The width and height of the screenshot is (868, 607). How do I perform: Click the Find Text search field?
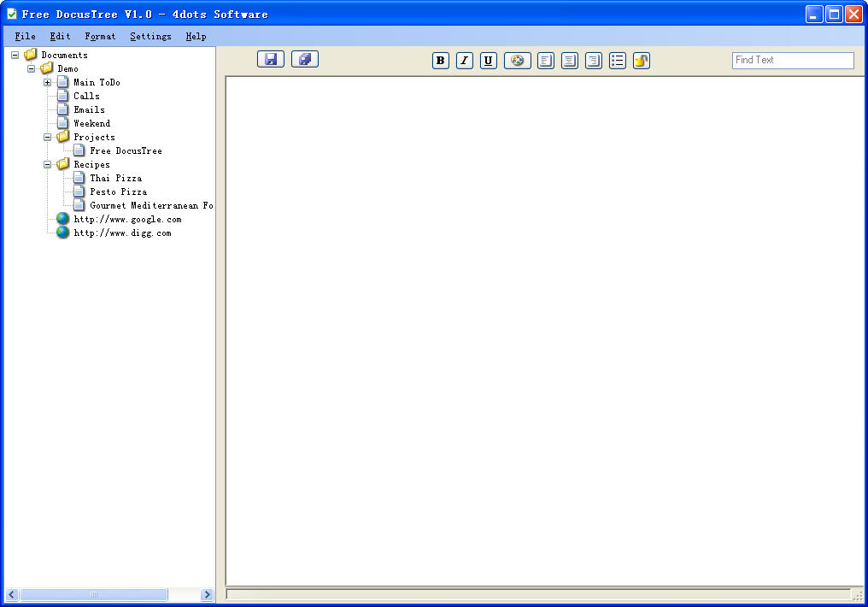tap(793, 61)
